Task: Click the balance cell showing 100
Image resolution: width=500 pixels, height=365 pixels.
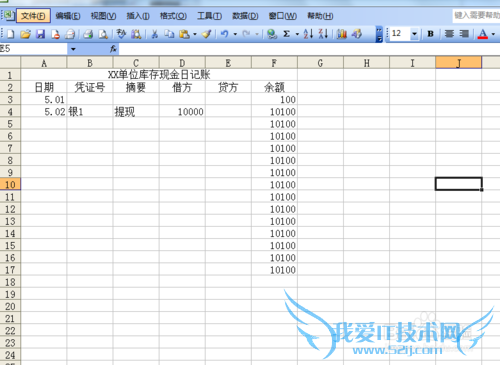Action: click(274, 99)
